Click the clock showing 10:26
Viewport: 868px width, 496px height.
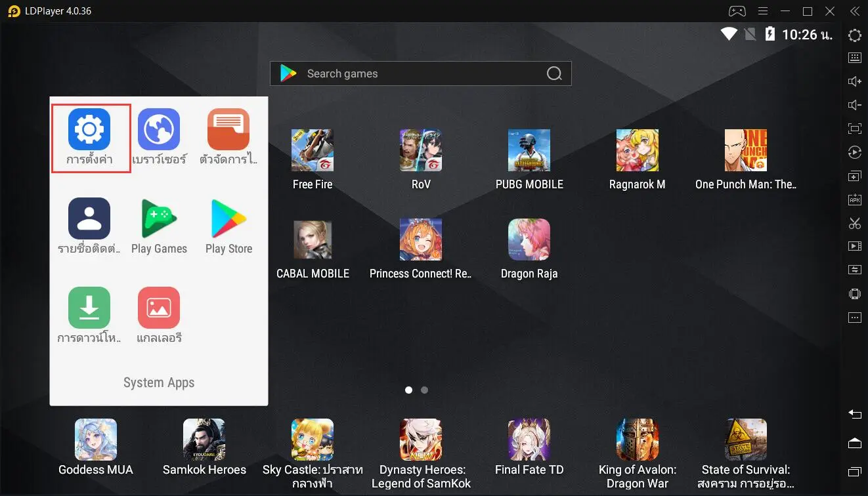pyautogui.click(x=807, y=35)
